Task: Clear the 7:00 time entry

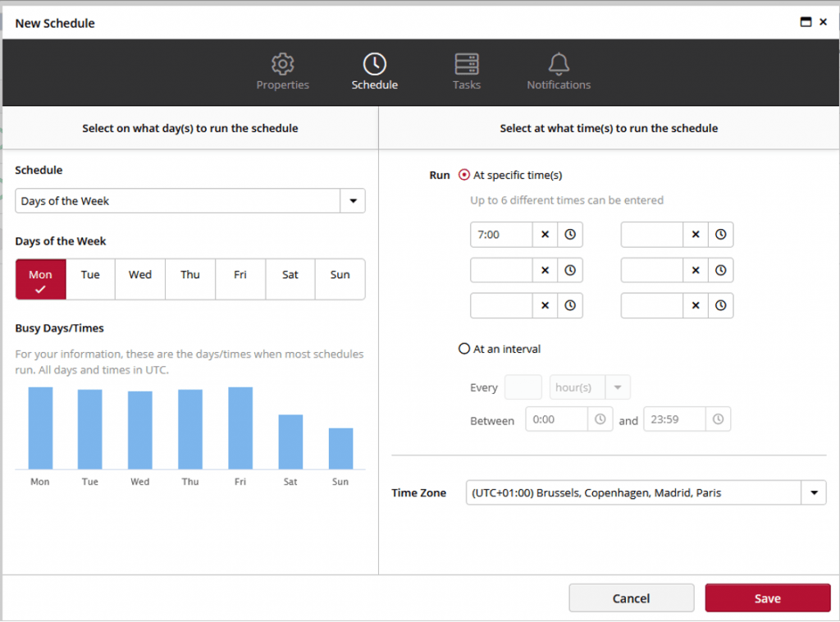Action: point(545,235)
